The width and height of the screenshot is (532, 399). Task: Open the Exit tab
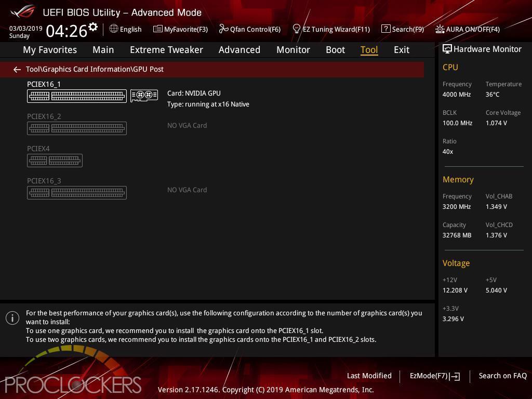(x=402, y=50)
